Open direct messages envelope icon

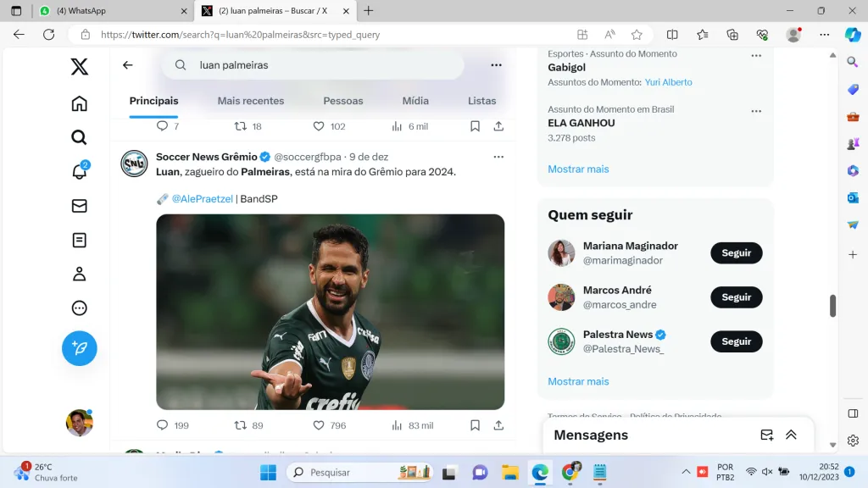point(79,206)
